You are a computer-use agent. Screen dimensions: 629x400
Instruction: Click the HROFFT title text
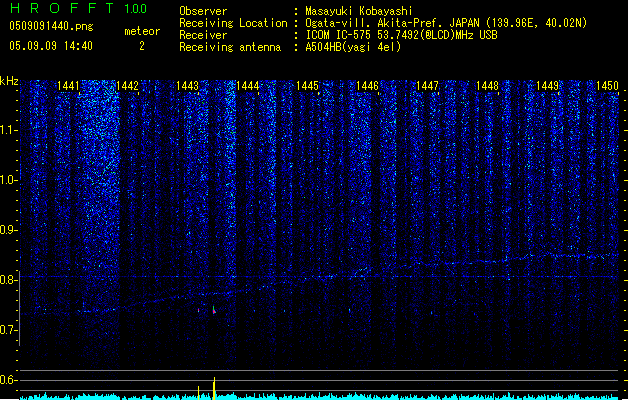tap(60, 9)
